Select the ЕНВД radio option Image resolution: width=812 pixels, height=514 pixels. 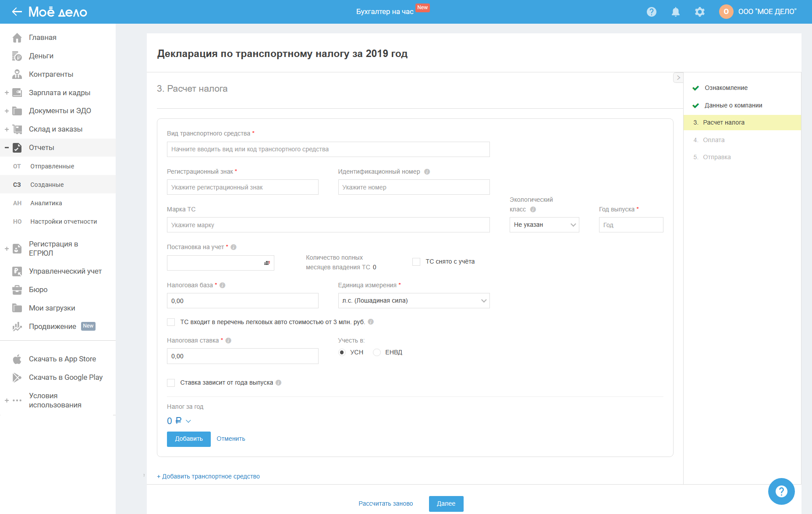point(377,353)
